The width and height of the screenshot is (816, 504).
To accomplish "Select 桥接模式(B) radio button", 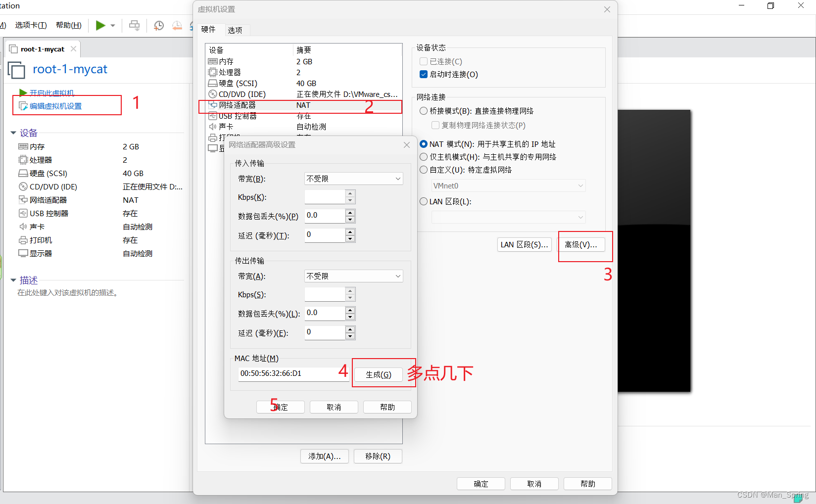I will tap(424, 111).
